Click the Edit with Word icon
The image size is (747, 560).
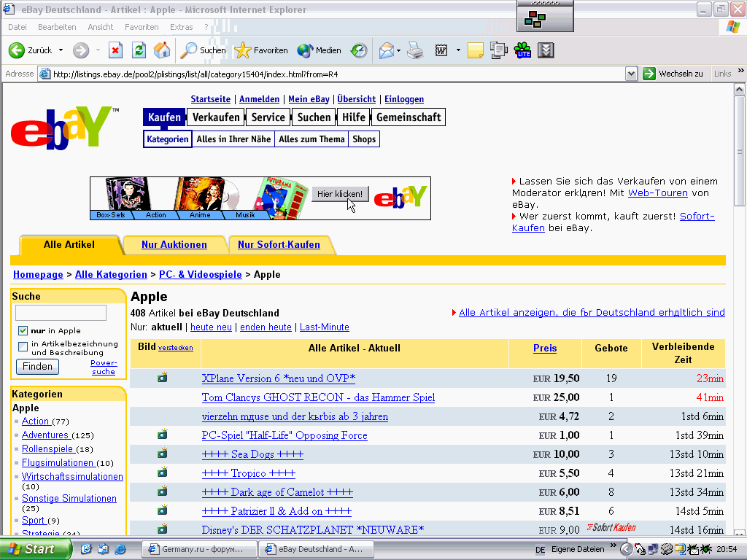[x=441, y=50]
